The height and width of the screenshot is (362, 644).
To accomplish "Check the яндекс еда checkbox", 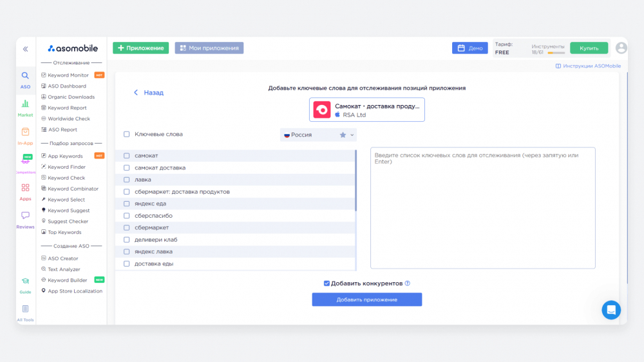I will tap(126, 204).
